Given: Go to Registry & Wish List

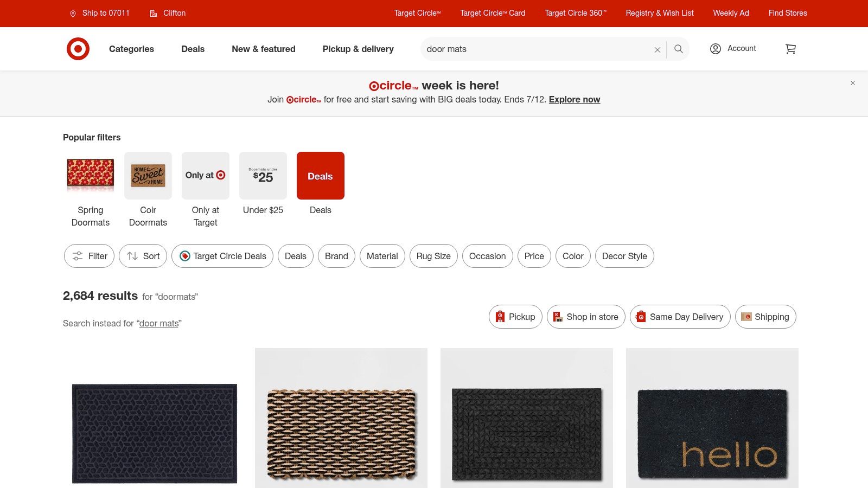Looking at the screenshot, I should pos(660,13).
